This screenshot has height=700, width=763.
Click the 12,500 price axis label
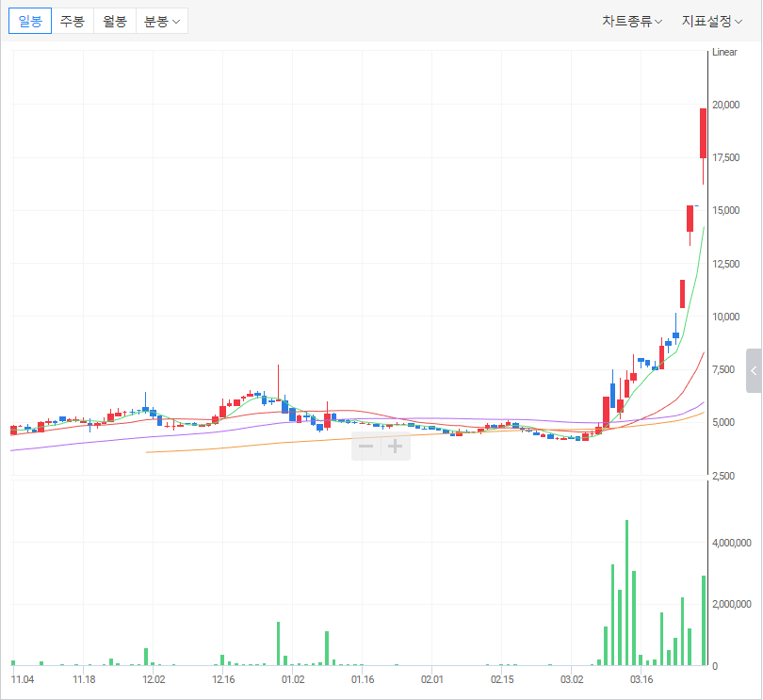725,264
